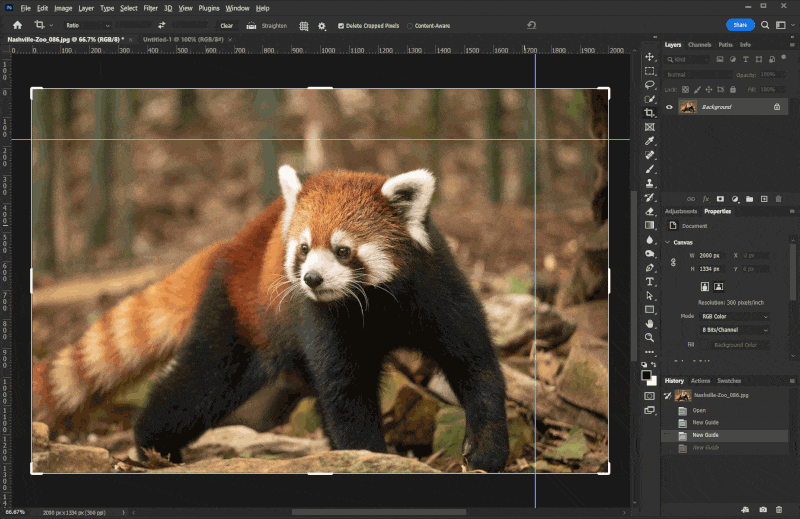Image resolution: width=800 pixels, height=519 pixels.
Task: Select the Crop tool in toolbox
Action: point(649,113)
